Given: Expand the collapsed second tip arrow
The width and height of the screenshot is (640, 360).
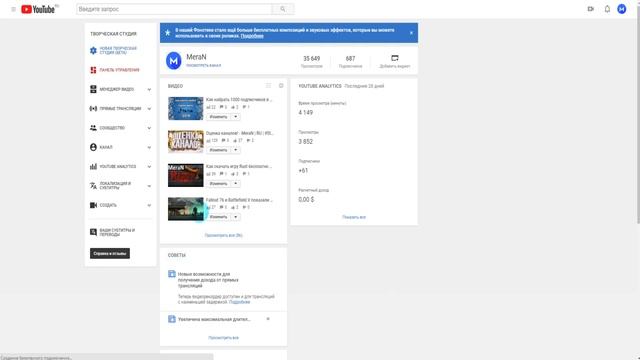Looking at the screenshot, I should pyautogui.click(x=268, y=319).
